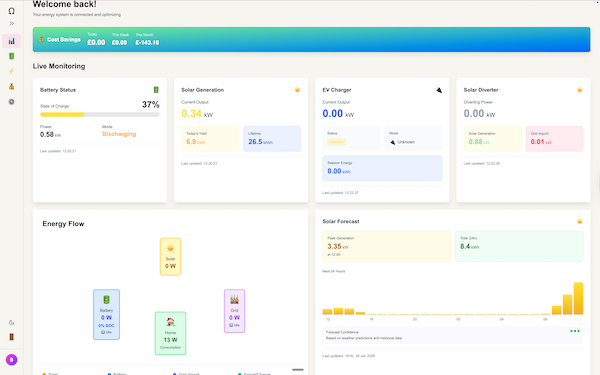Click the Discharging mode label
Screen dimensions: 600x375
[119, 134]
